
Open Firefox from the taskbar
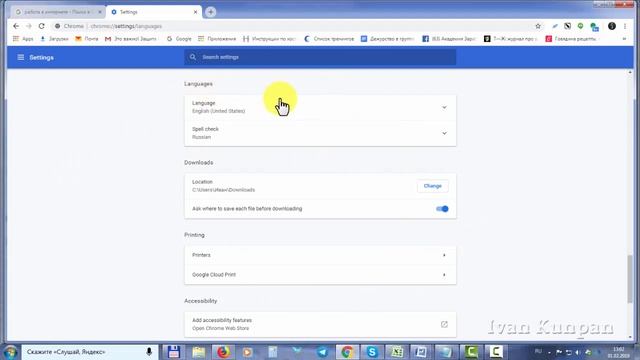tap(223, 352)
